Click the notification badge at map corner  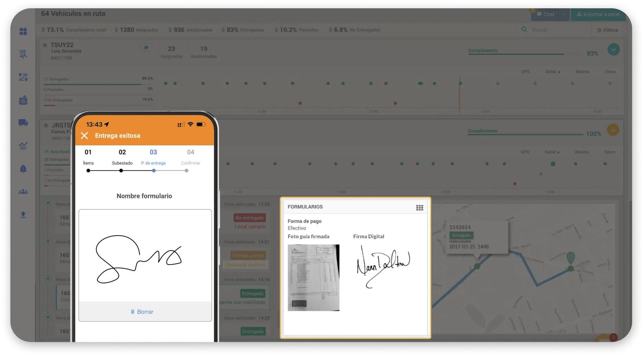(x=613, y=337)
